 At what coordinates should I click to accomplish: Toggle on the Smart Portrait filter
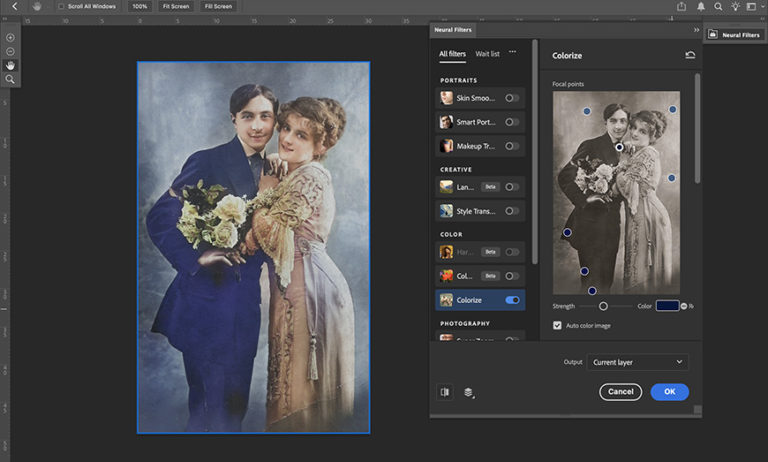click(x=512, y=122)
